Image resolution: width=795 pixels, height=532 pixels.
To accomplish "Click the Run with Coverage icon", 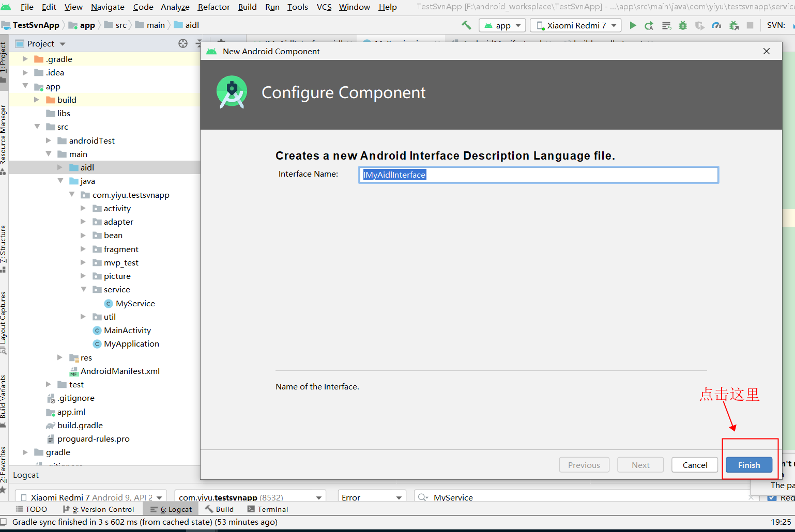I will pos(699,25).
